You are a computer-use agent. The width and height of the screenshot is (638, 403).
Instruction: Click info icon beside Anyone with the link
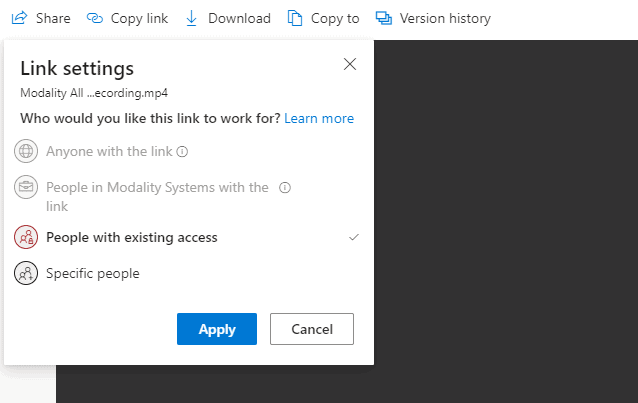point(183,152)
